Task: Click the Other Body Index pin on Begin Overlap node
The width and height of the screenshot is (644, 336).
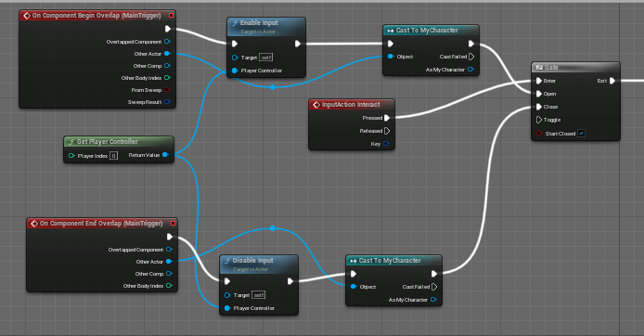Action: (x=167, y=78)
